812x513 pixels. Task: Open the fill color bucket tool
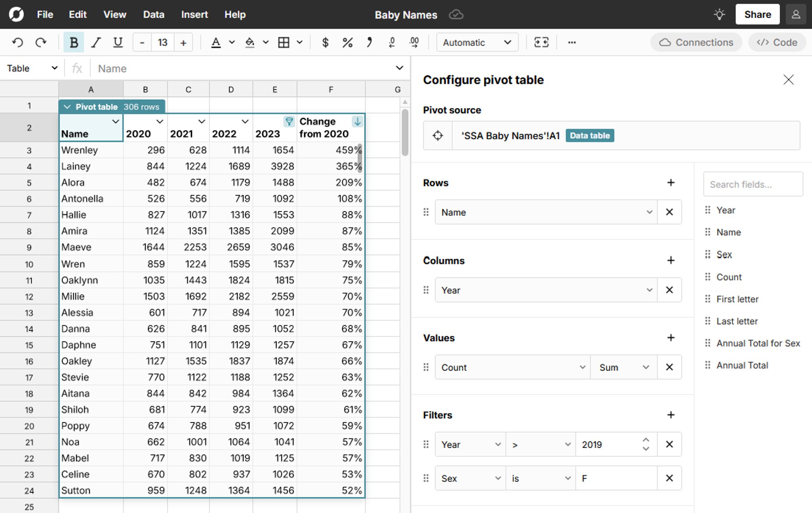250,42
